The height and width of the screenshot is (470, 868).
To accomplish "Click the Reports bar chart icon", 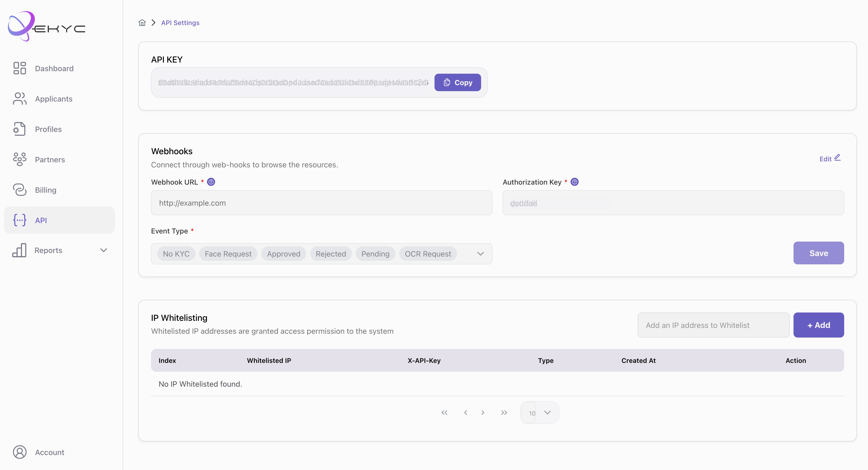I will (x=19, y=250).
